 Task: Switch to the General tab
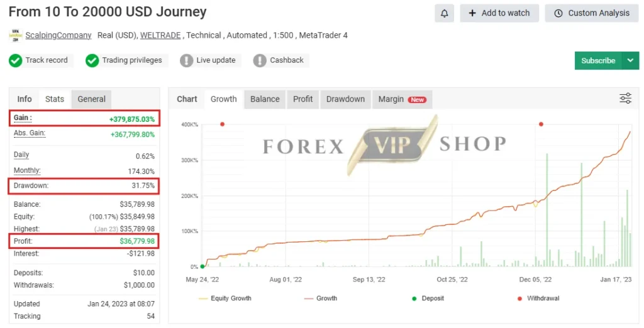(x=92, y=99)
